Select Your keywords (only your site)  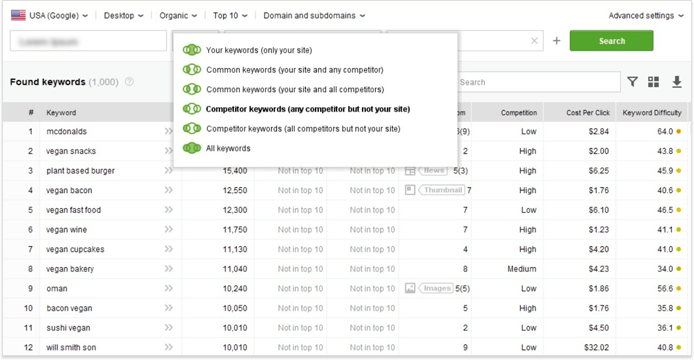pyautogui.click(x=258, y=50)
